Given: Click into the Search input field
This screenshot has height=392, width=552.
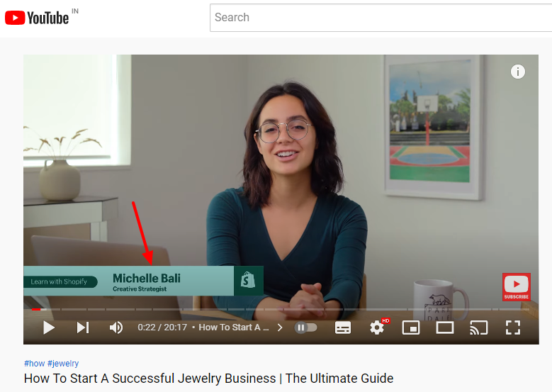Looking at the screenshot, I should [381, 18].
